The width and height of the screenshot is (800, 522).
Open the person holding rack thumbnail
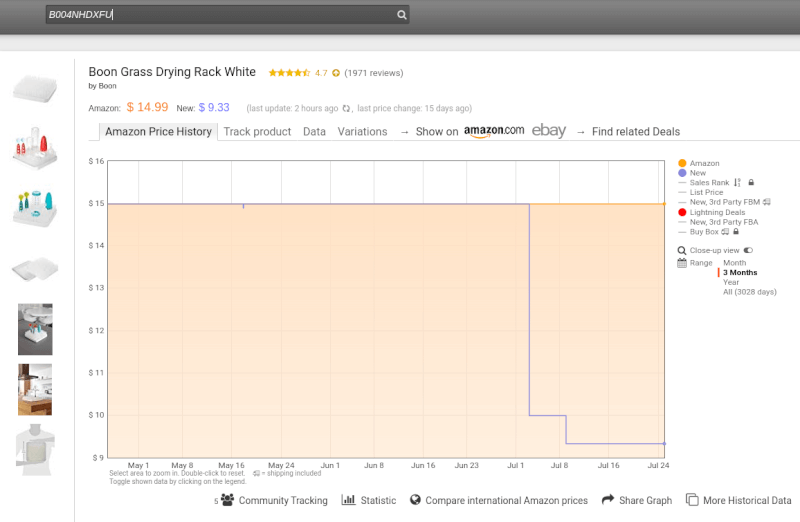click(x=35, y=450)
